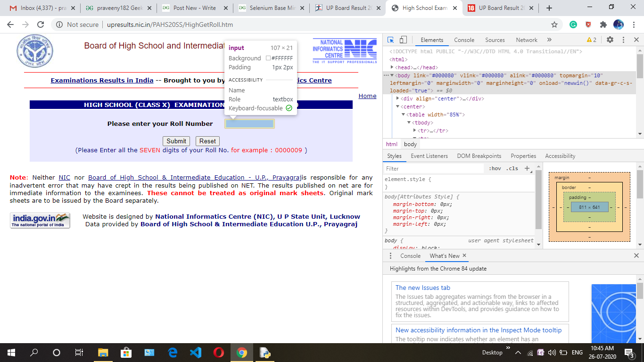Click the browser address bar URL
The width and height of the screenshot is (644, 362).
(170, 25)
